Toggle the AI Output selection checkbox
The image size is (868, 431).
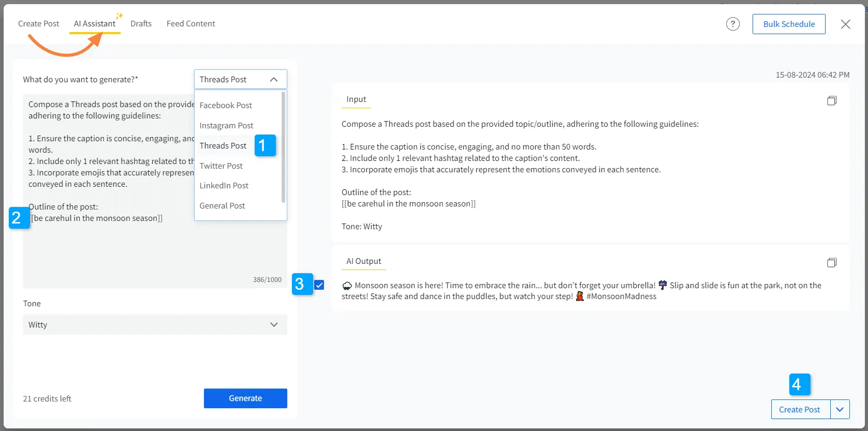point(319,285)
